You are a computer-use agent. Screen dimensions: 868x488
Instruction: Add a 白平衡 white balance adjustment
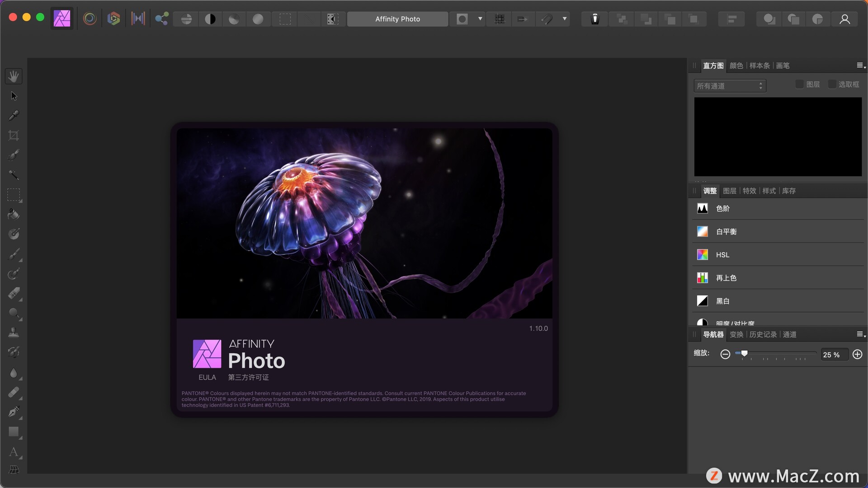point(778,232)
